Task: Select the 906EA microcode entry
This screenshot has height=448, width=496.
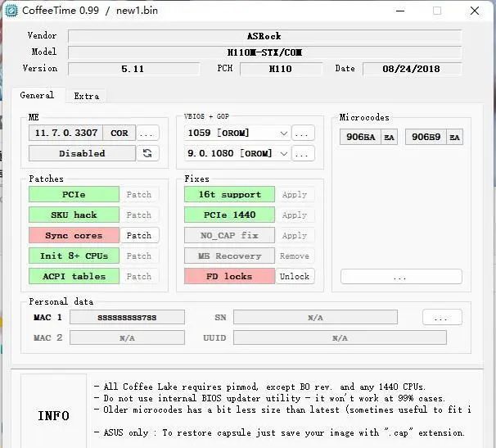Action: click(x=360, y=137)
